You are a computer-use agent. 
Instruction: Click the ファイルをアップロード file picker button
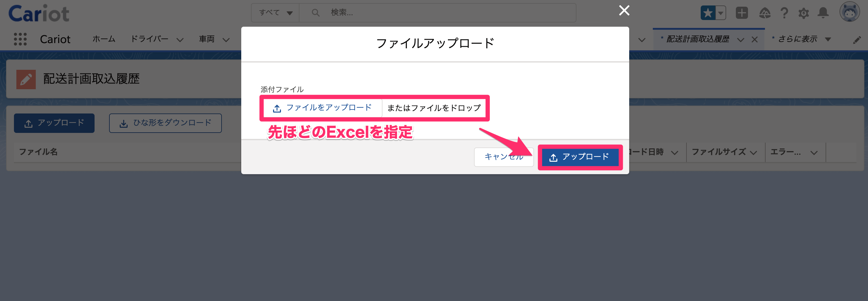(x=322, y=108)
